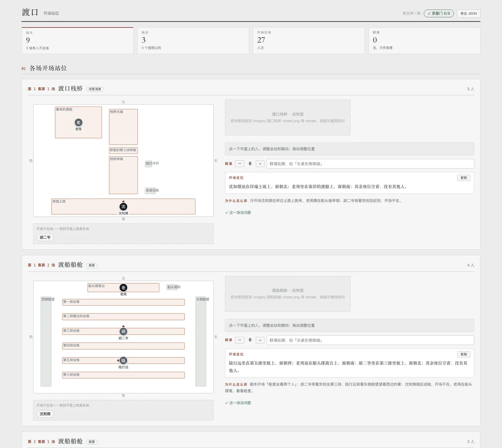Click the 第二排磨白的坐板 bench

[x=123, y=317]
